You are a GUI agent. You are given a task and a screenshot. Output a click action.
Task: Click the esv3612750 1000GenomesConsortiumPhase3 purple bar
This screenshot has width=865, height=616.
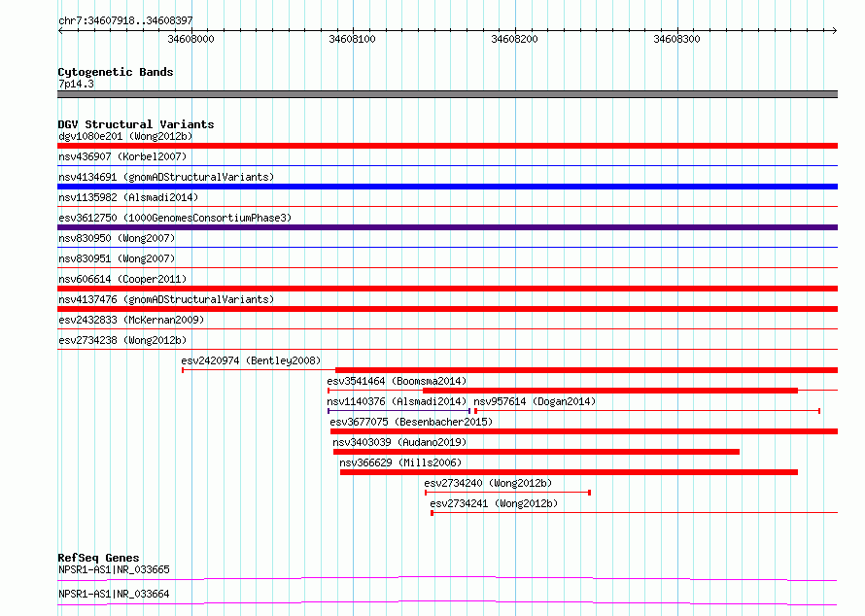[447, 227]
